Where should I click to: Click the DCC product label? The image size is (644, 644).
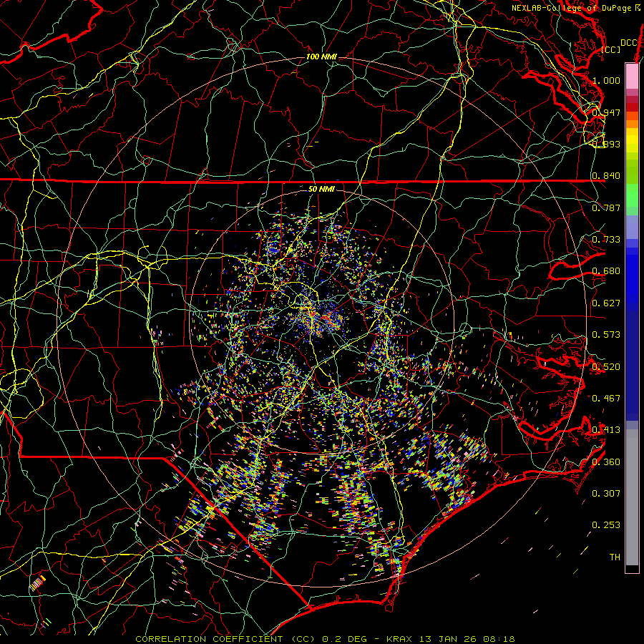pos(629,43)
